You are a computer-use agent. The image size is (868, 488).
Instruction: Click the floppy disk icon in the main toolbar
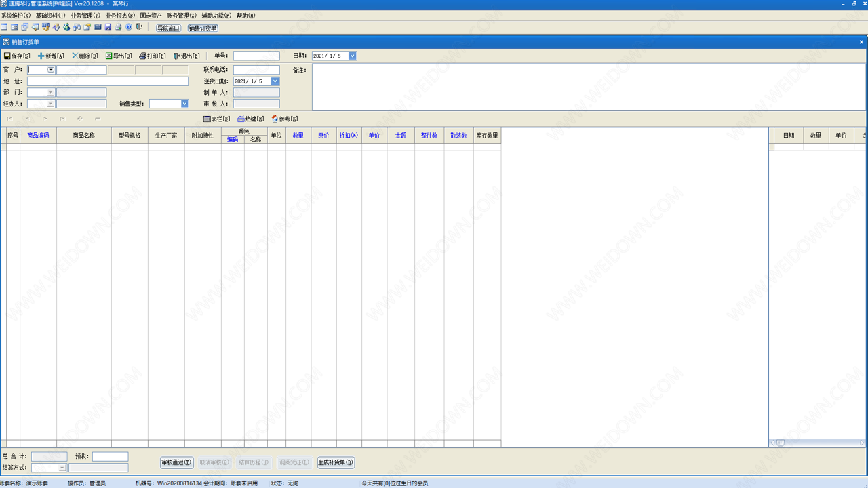108,27
